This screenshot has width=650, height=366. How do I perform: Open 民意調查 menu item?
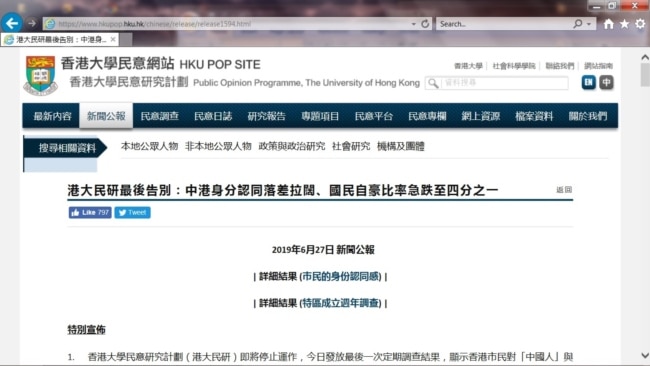click(160, 116)
